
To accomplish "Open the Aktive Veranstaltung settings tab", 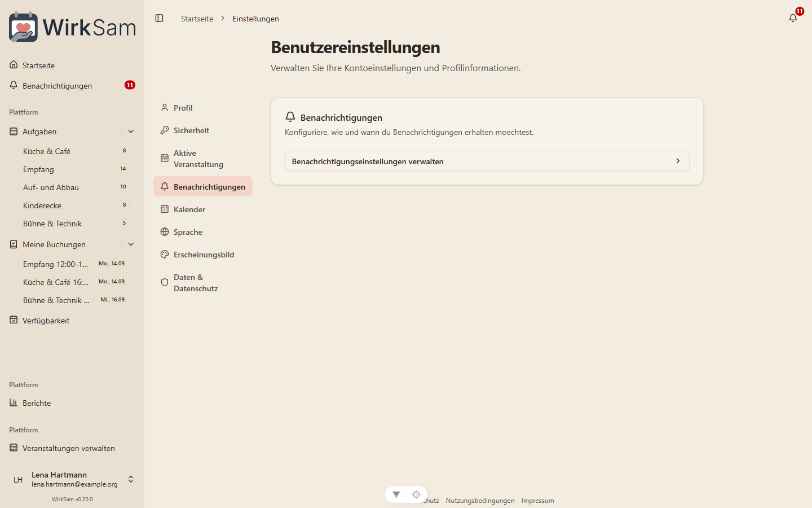I will pyautogui.click(x=203, y=159).
